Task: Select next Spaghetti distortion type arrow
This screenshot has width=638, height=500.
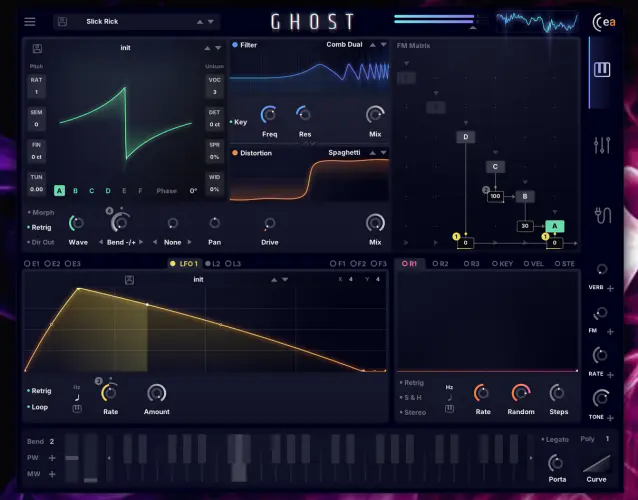Action: pyautogui.click(x=383, y=153)
